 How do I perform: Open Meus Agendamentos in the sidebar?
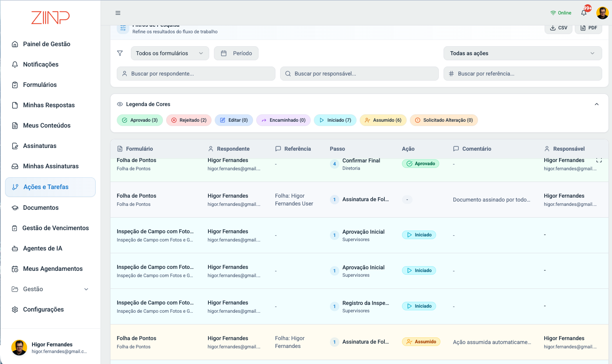pyautogui.click(x=50, y=268)
